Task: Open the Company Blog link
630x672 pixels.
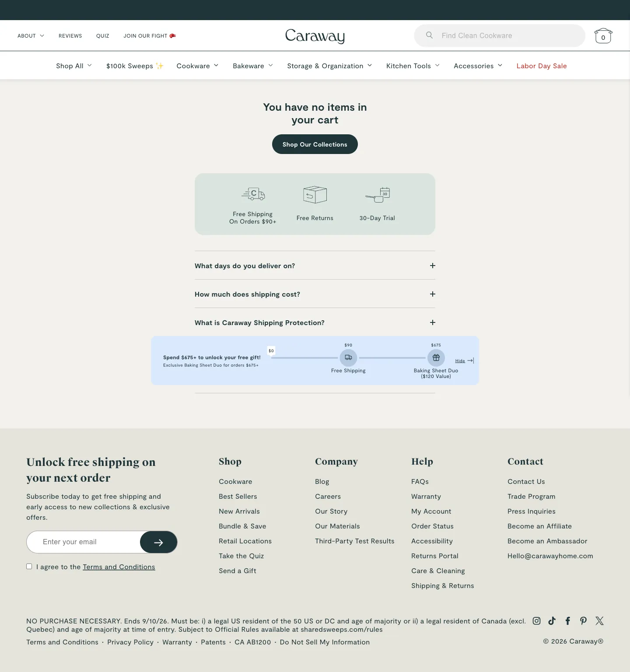Action: 322,482
